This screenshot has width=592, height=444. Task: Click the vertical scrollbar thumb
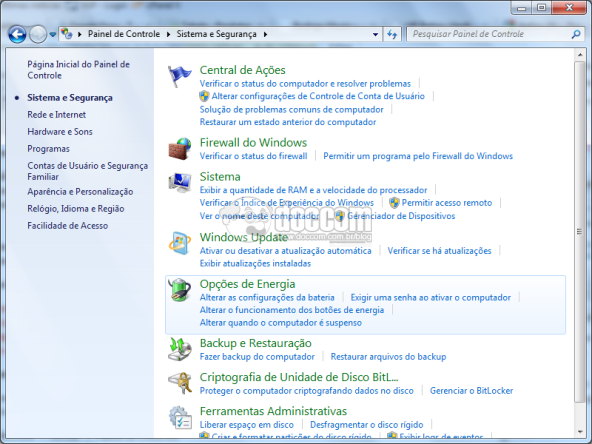(x=580, y=231)
